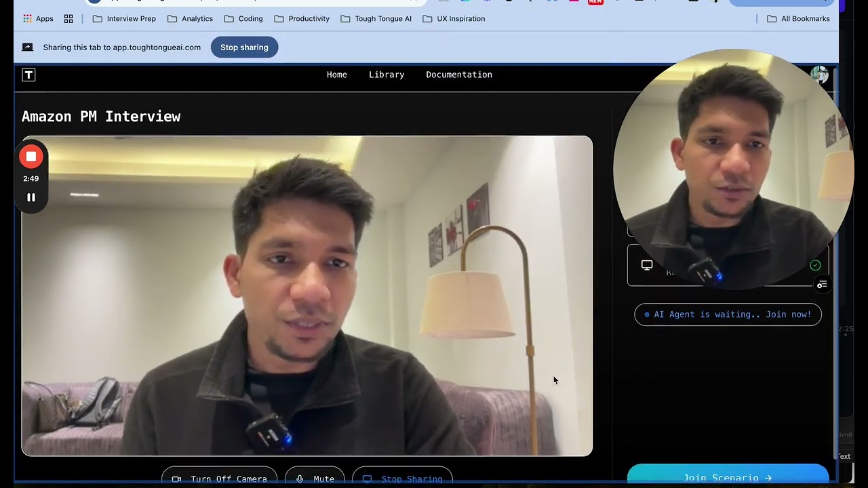Turn Off Camera
The height and width of the screenshot is (488, 868).
[x=219, y=479]
